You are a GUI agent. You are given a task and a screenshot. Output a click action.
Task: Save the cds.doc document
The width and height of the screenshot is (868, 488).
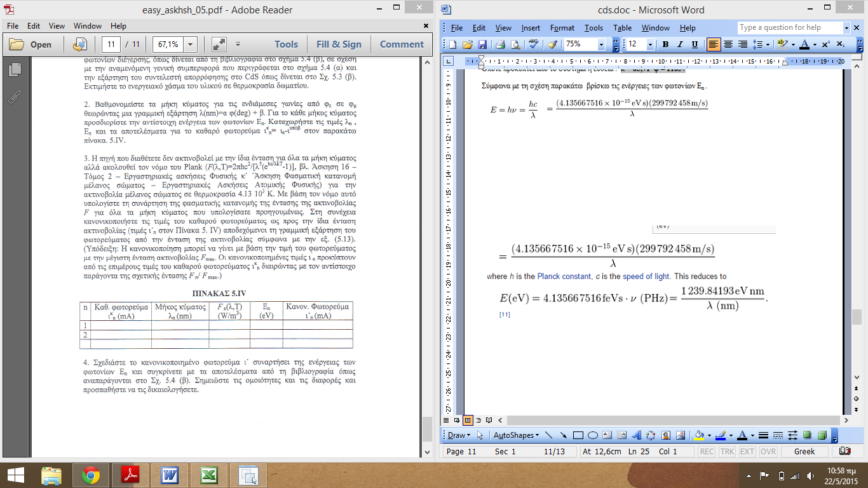pos(482,44)
